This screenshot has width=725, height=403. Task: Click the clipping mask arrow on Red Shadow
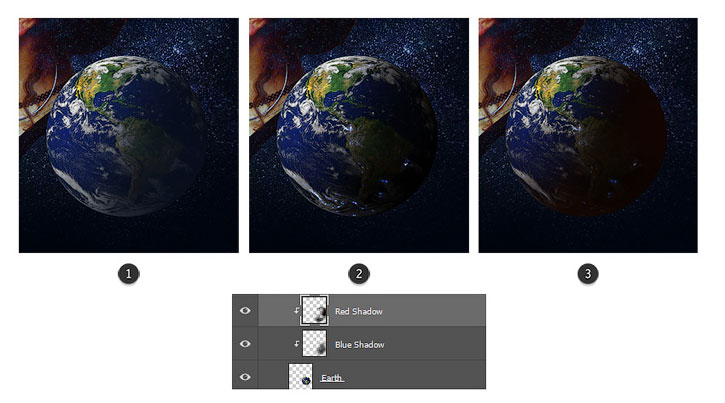pos(296,311)
